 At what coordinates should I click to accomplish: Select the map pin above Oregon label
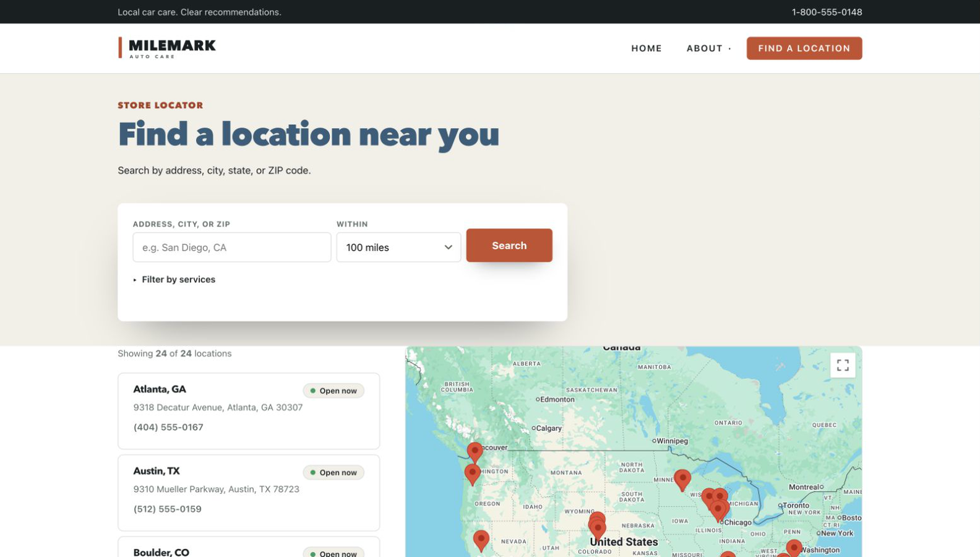(x=473, y=475)
